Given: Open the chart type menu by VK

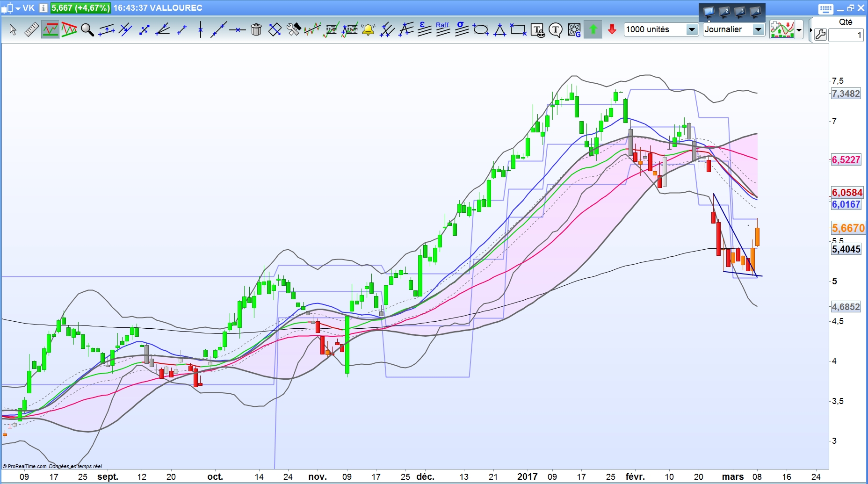Looking at the screenshot, I should 10,8.
